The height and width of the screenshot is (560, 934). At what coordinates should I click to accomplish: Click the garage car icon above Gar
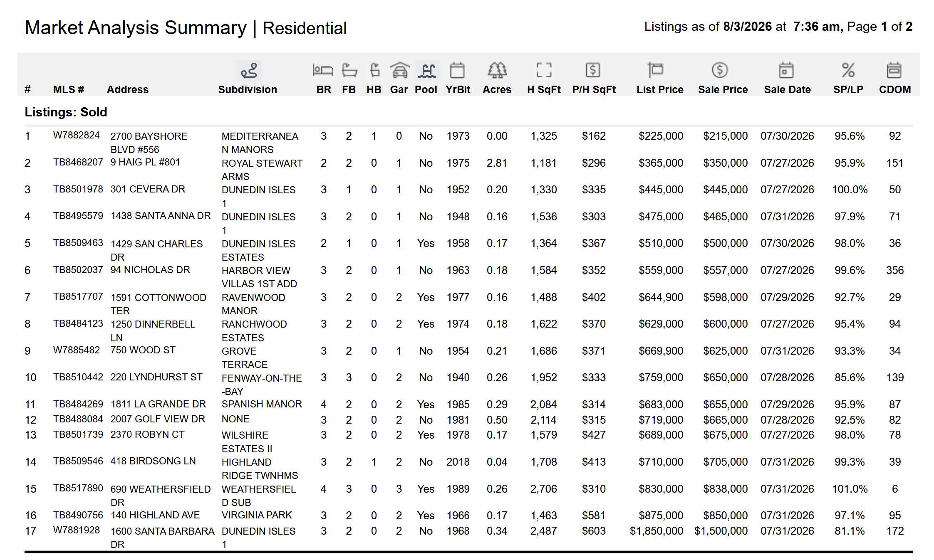click(x=400, y=70)
